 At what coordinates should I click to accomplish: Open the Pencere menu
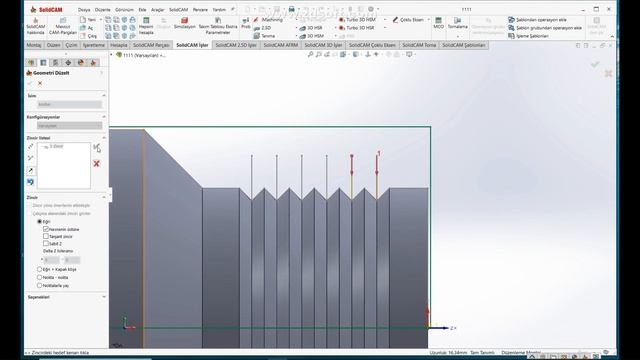pyautogui.click(x=200, y=9)
